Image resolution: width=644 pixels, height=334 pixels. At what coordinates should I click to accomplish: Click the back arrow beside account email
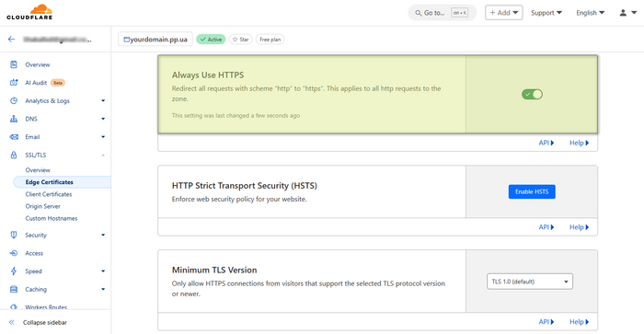pos(11,40)
